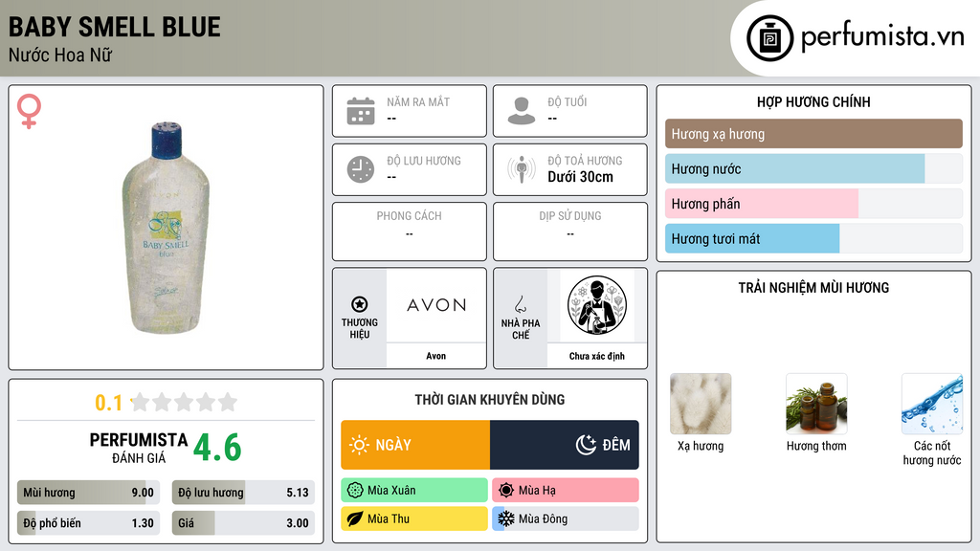
Task: Click the green 4.6 Perfumista score
Action: click(x=217, y=448)
